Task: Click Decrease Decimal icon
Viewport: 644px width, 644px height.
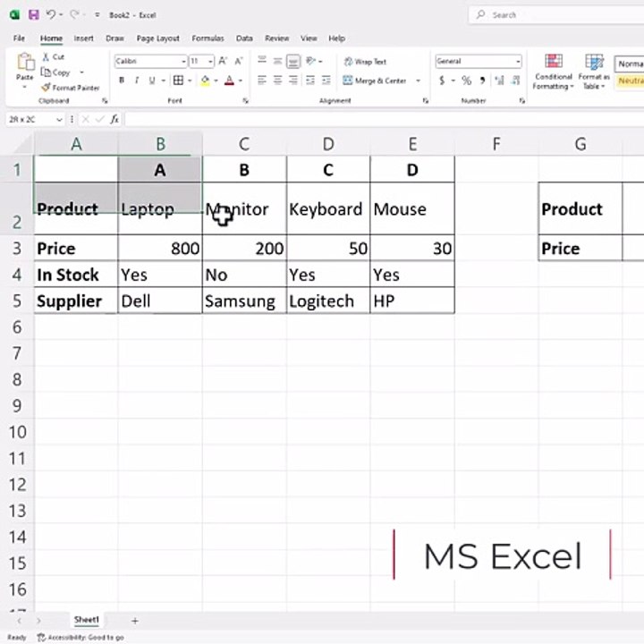Action: pos(516,80)
